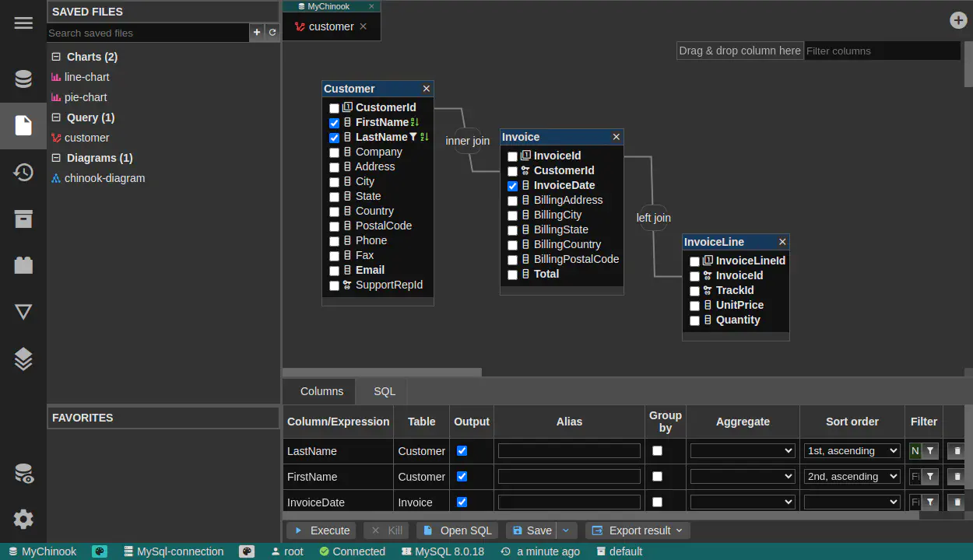Open the triangle-shaped sidebar icon
This screenshot has width=973, height=560.
point(23,312)
